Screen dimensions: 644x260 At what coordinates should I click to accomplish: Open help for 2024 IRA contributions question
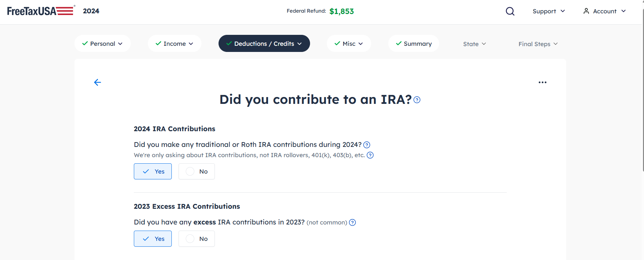(367, 145)
